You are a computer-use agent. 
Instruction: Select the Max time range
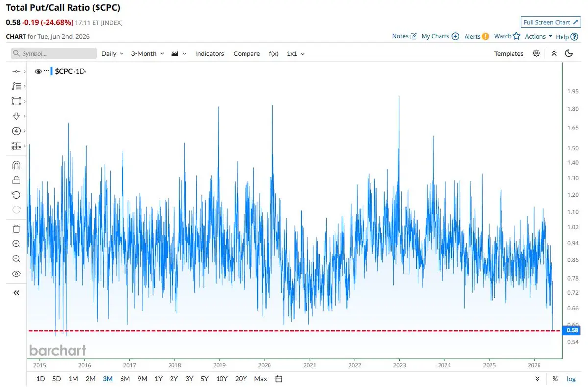tap(261, 379)
